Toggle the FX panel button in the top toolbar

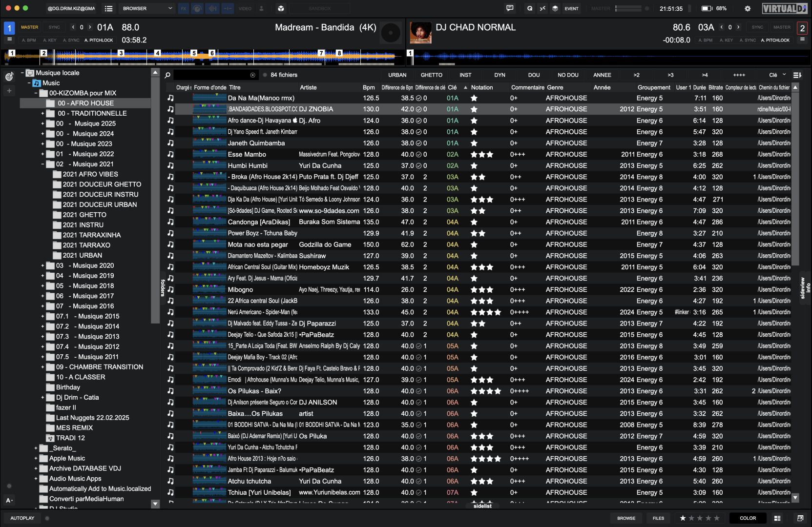click(x=183, y=8)
